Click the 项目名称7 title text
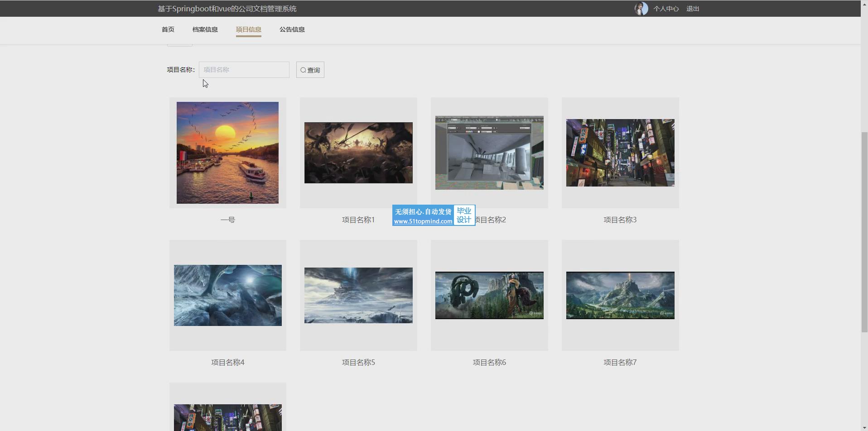This screenshot has height=431, width=868. (x=620, y=362)
